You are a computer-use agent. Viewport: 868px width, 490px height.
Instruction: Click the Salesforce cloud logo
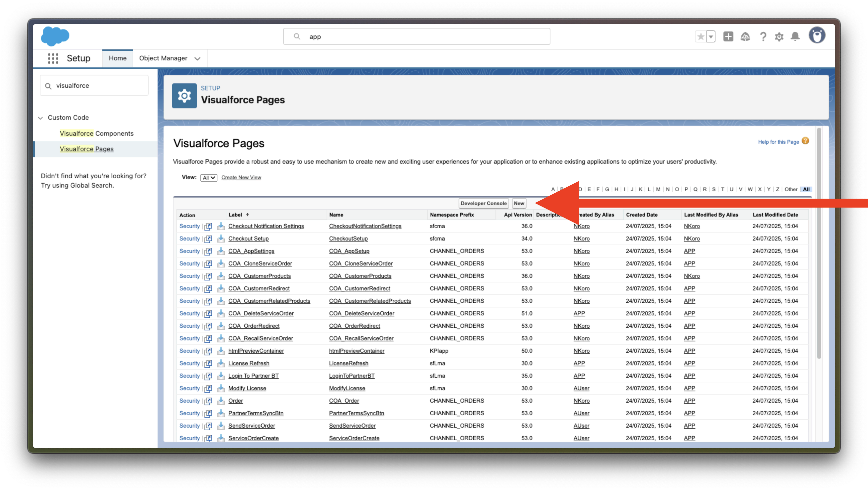click(55, 36)
